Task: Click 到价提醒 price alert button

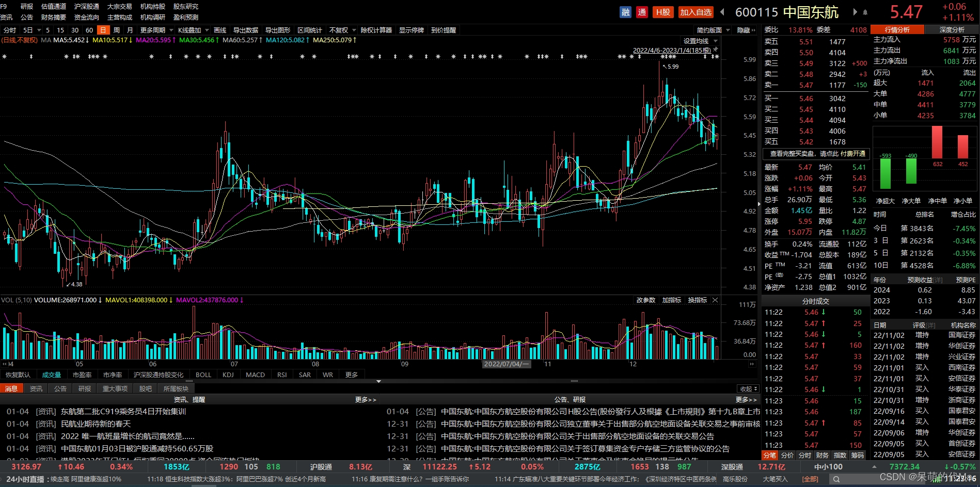Action: 444,30
